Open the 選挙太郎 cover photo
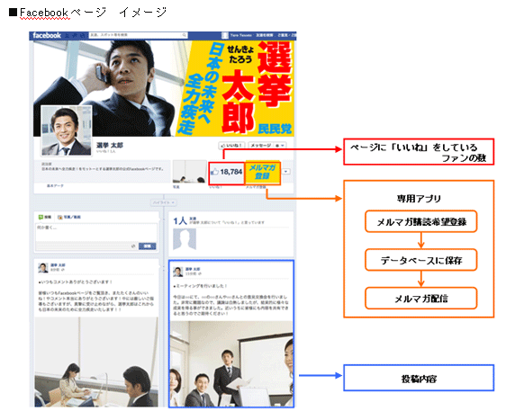This screenshot has height=420, width=515. [164, 88]
